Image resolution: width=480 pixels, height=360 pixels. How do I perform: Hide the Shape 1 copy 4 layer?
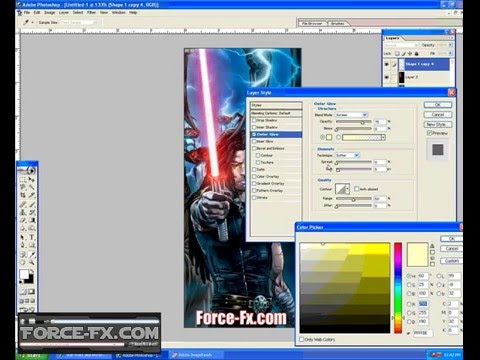tap(387, 64)
